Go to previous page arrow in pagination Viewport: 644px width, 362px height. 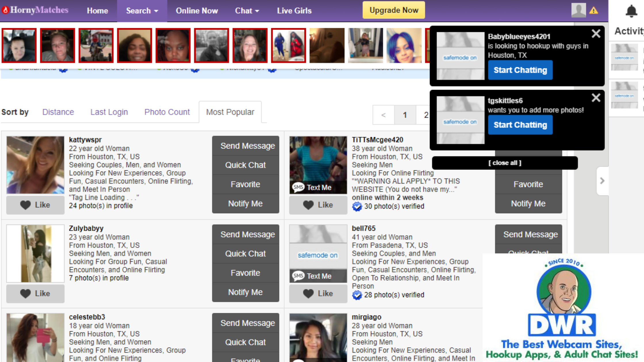click(x=383, y=115)
